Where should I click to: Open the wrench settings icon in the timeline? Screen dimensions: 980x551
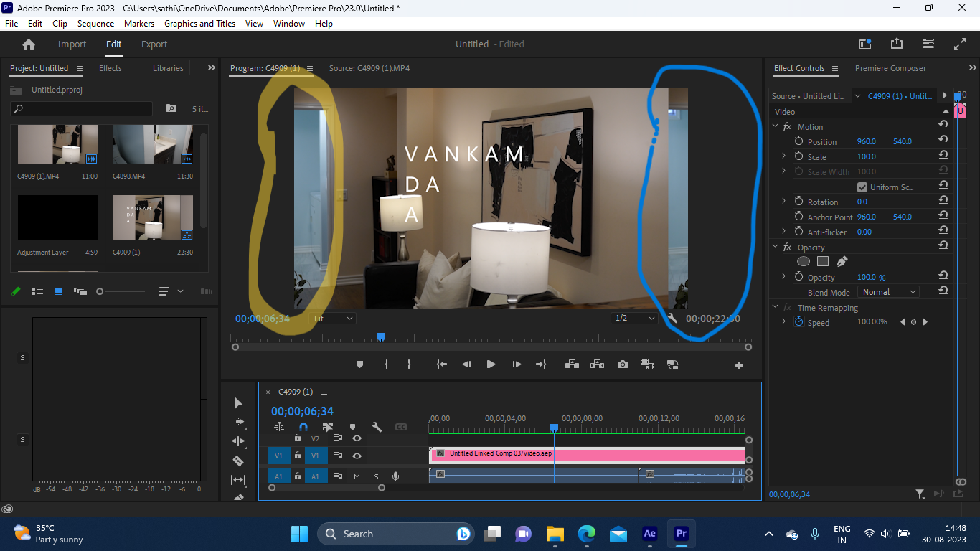(377, 426)
